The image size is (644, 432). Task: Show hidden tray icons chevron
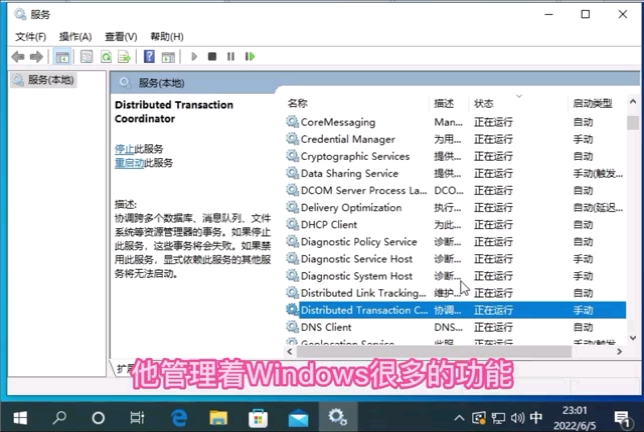(459, 418)
